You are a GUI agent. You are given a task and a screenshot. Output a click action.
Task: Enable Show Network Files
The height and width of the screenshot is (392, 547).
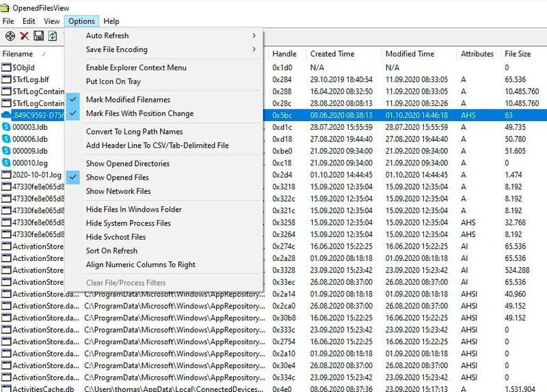[x=163, y=191]
